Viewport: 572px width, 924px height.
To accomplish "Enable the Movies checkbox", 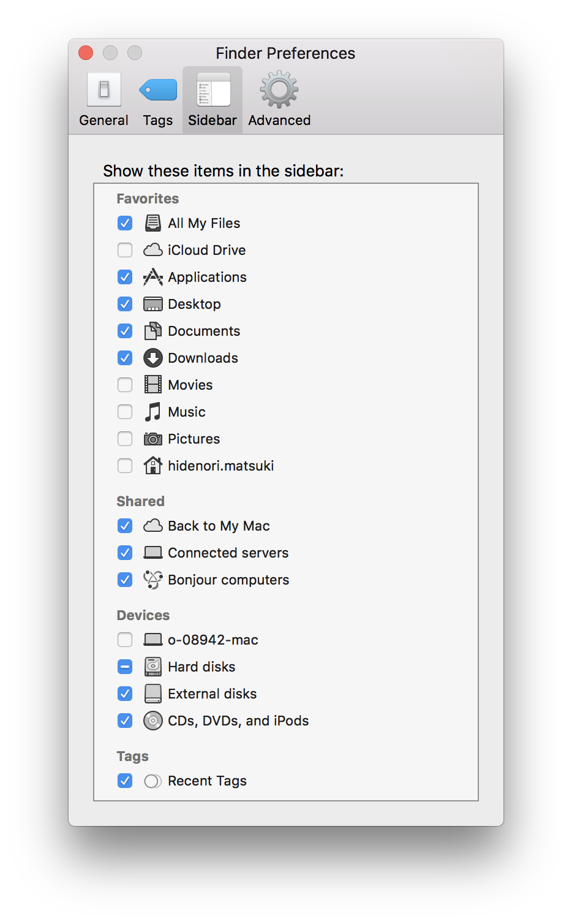I will tap(125, 385).
